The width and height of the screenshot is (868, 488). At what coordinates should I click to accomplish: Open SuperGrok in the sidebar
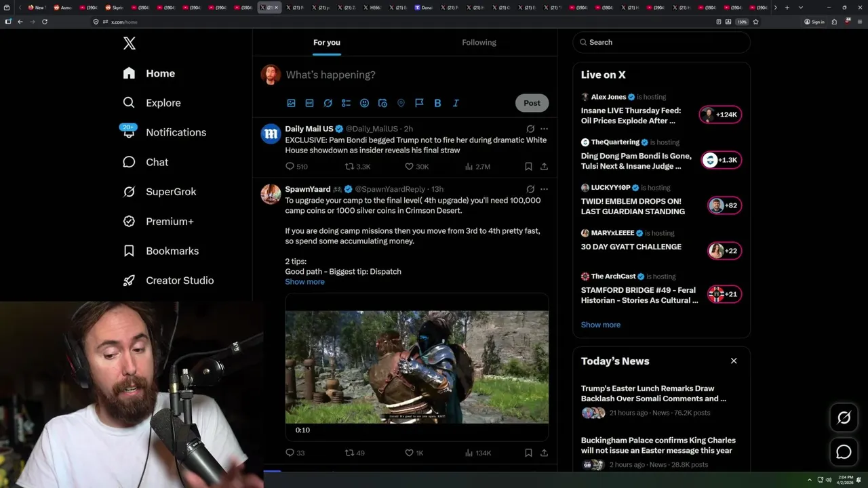(160, 192)
